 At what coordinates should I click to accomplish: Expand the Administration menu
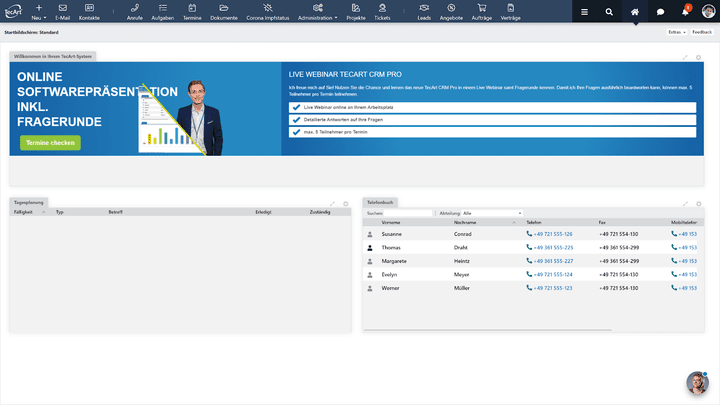tap(317, 12)
